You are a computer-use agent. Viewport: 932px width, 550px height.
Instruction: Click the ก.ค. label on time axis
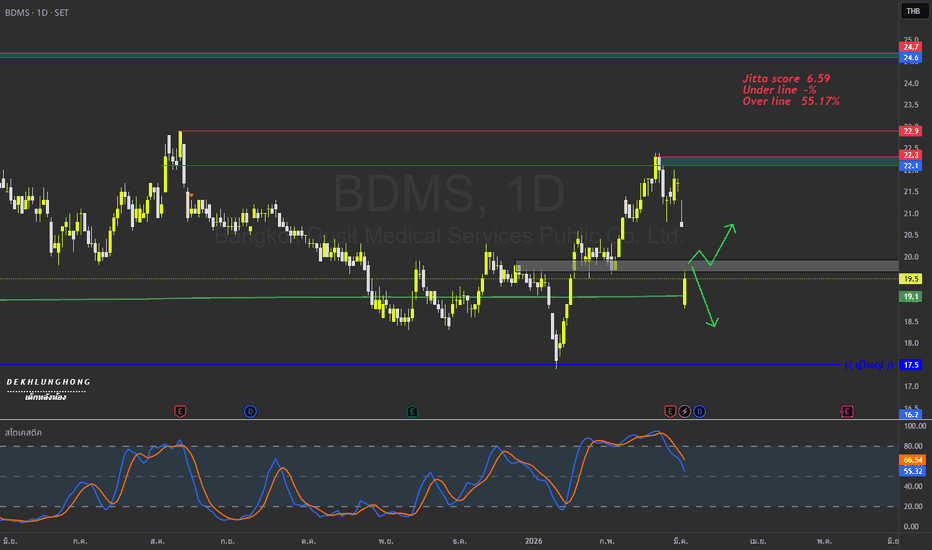point(80,540)
